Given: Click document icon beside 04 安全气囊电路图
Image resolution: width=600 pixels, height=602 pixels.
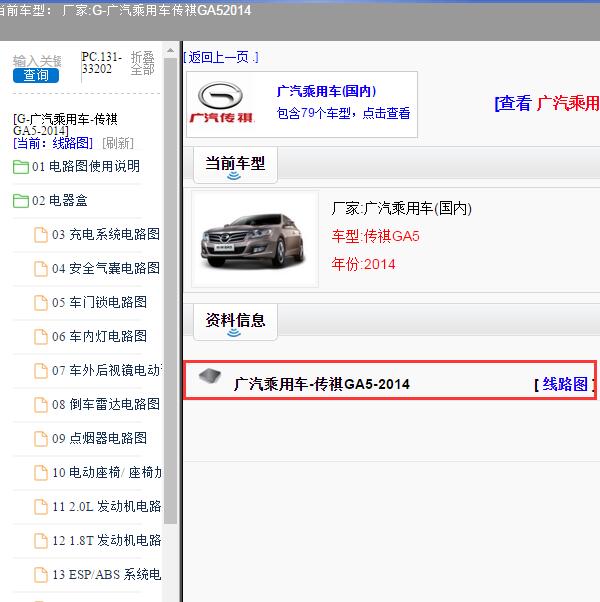Looking at the screenshot, I should click(41, 268).
